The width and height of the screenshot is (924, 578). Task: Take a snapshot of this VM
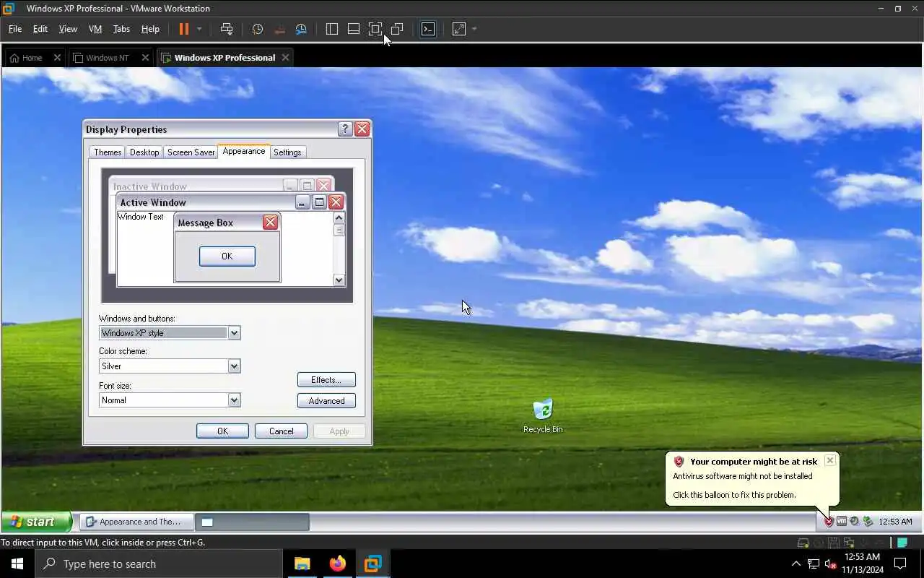tap(257, 29)
